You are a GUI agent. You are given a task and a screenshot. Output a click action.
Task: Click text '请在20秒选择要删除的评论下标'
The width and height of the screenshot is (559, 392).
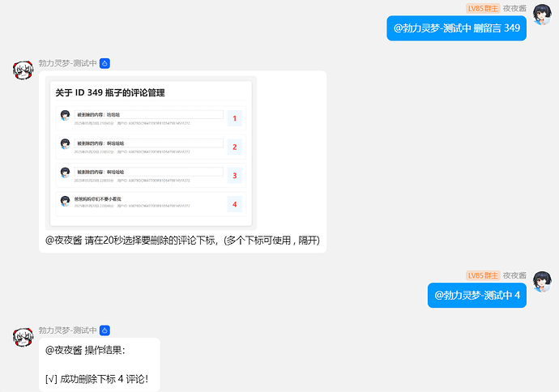click(x=151, y=241)
